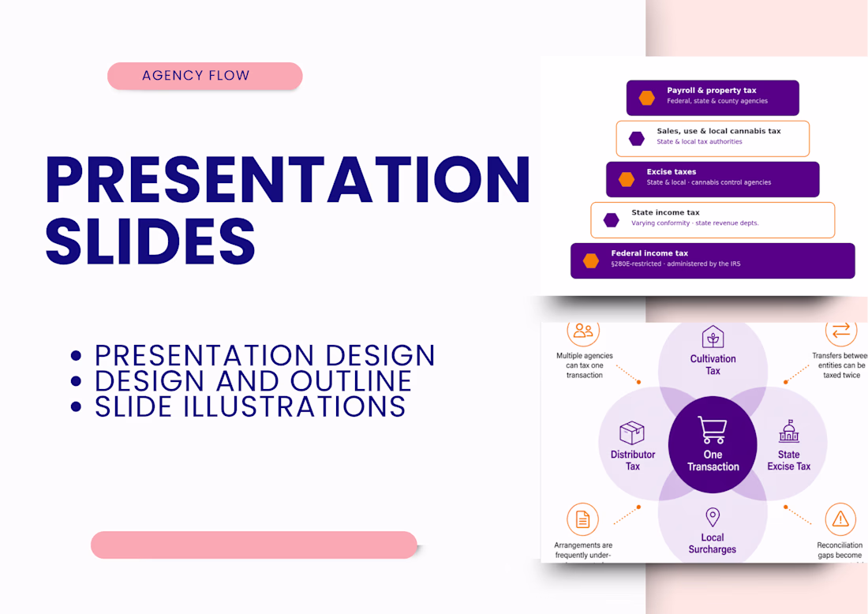Click the Cultivation Tax label
This screenshot has width=868, height=614.
(x=713, y=365)
